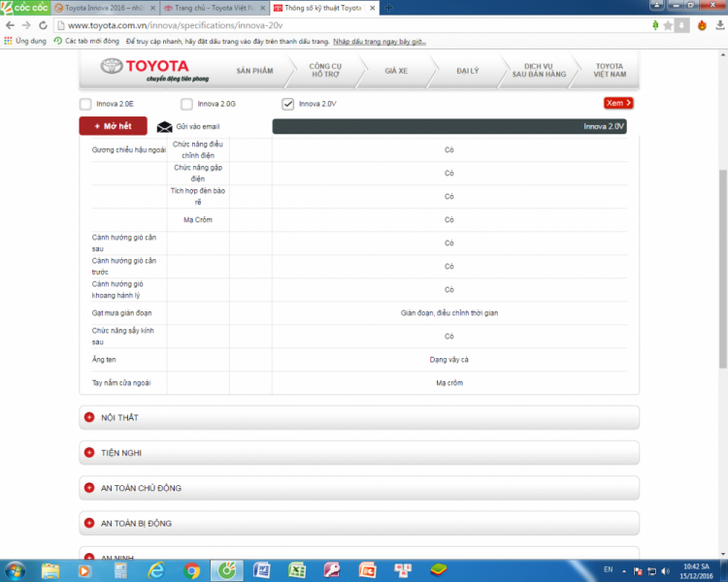Open the SẢN PHẨM menu
728x582 pixels.
click(254, 71)
